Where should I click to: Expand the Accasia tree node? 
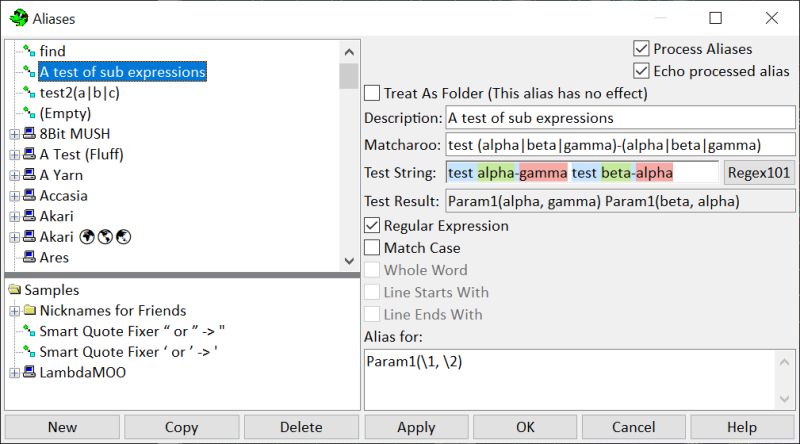click(x=14, y=196)
